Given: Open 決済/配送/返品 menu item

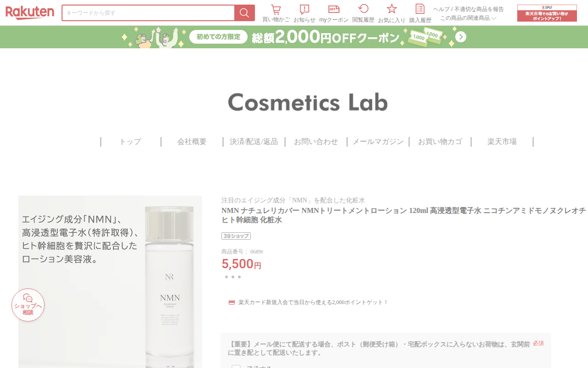Looking at the screenshot, I should [x=254, y=142].
